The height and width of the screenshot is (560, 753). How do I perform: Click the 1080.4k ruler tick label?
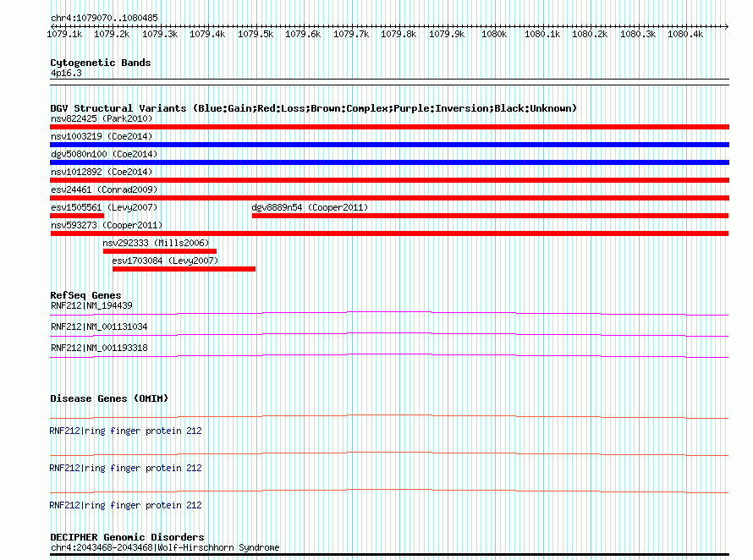[x=685, y=34]
